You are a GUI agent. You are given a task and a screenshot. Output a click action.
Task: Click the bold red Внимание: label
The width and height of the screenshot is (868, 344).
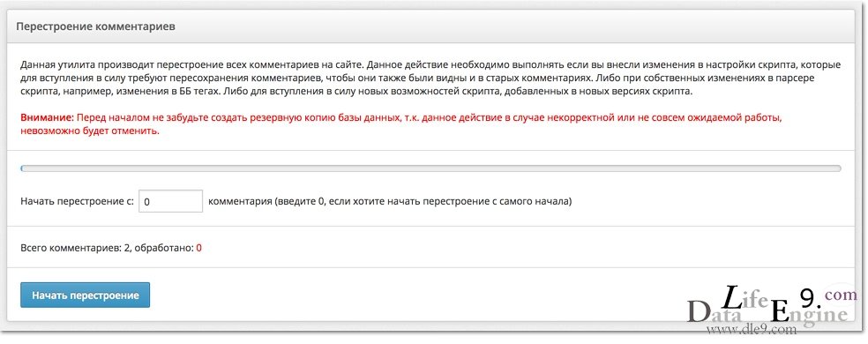[47, 118]
